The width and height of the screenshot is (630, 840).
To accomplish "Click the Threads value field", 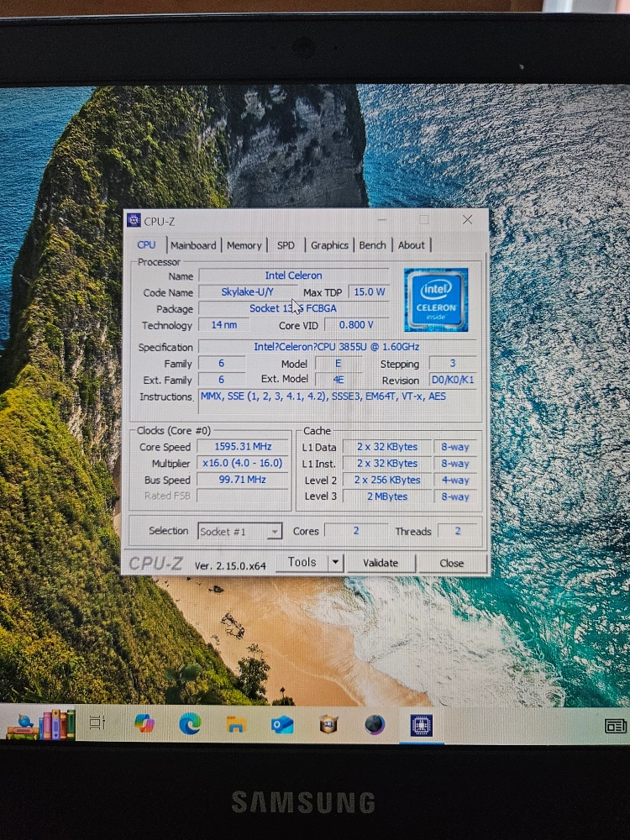I will coord(458,531).
